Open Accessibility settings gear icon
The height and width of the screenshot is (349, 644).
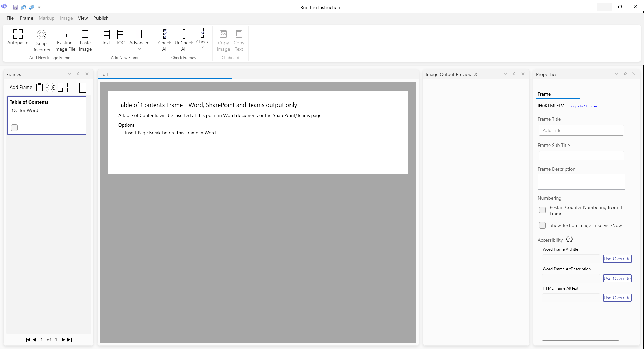point(569,239)
